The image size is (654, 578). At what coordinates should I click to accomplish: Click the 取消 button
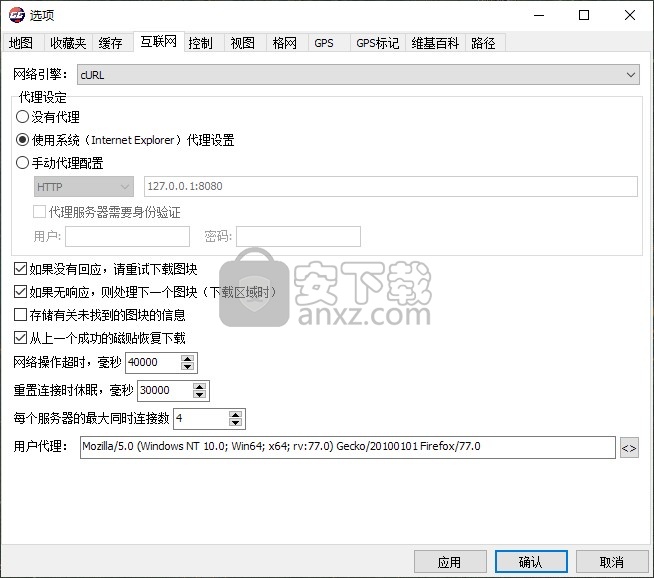pyautogui.click(x=612, y=562)
